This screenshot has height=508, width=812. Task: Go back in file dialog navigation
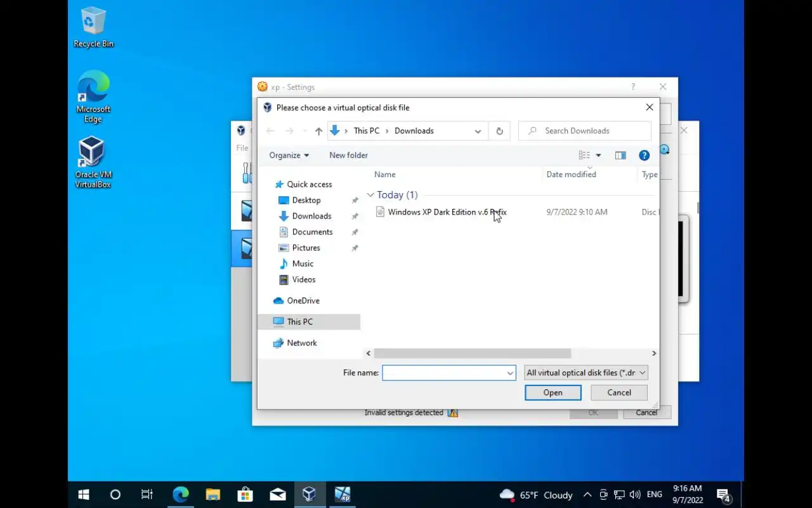(270, 131)
